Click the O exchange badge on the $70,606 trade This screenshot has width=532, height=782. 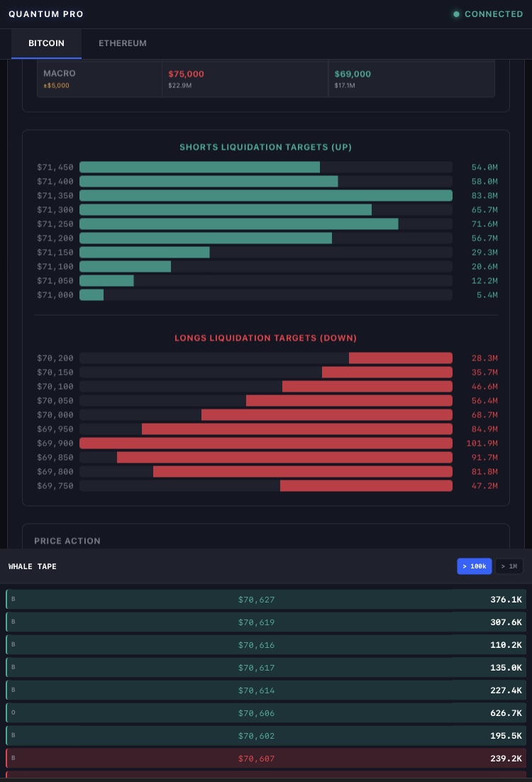(13, 713)
